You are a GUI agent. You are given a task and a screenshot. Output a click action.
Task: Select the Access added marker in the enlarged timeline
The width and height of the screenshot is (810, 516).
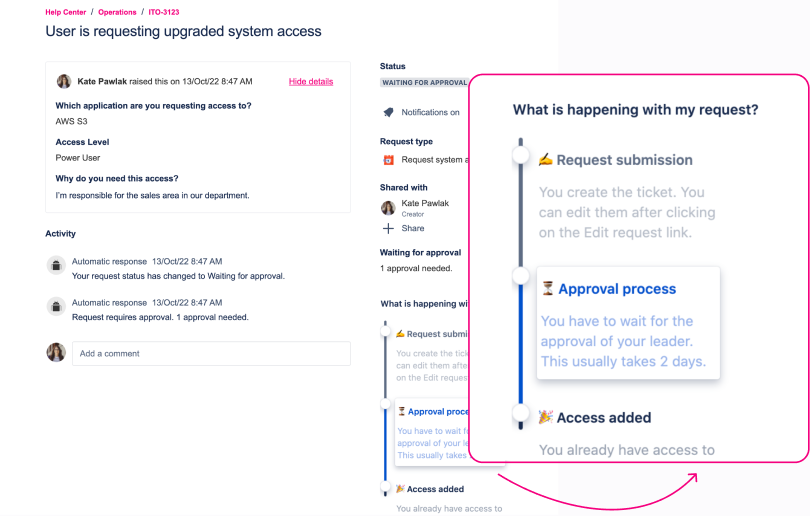(519, 412)
